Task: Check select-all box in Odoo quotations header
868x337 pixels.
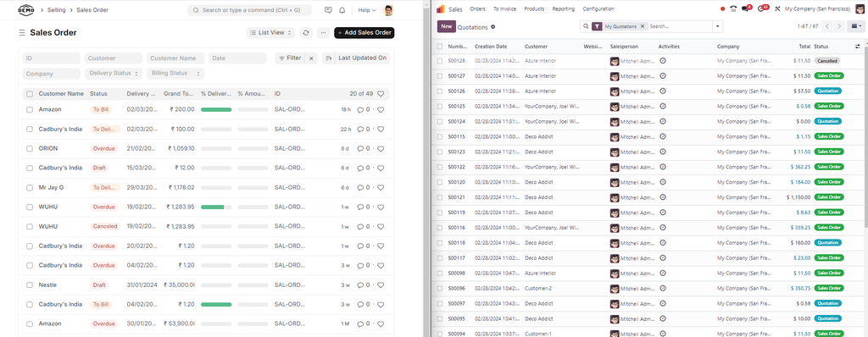Action: [x=440, y=47]
